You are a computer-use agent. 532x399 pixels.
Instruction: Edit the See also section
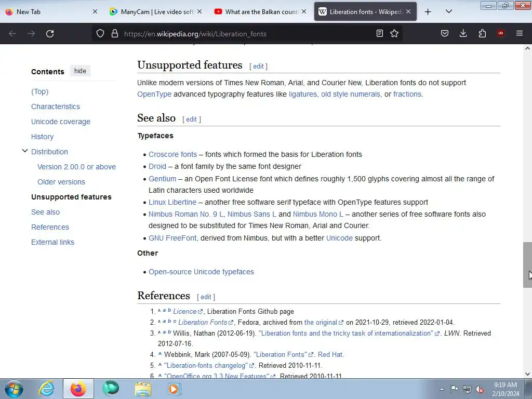(191, 119)
